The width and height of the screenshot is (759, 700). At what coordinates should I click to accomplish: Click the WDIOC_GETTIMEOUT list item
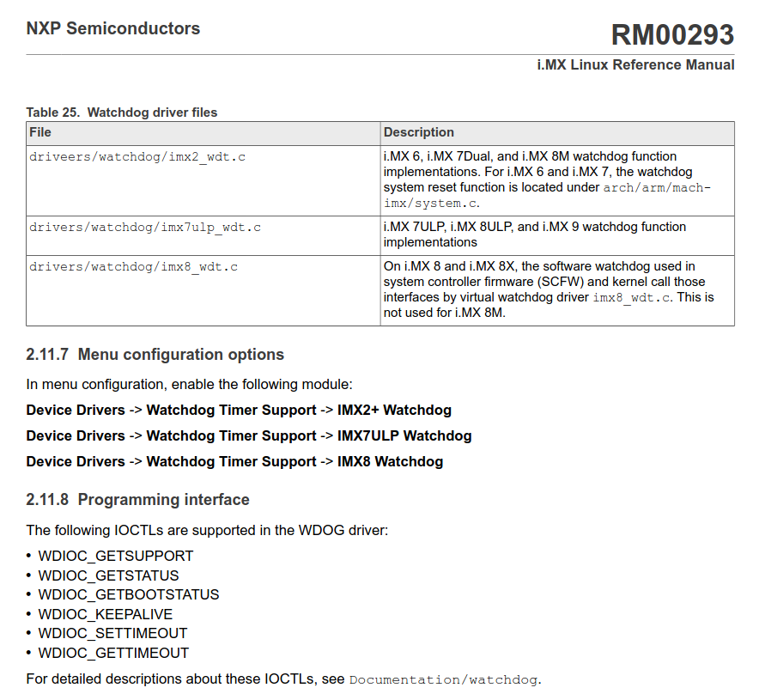[113, 654]
